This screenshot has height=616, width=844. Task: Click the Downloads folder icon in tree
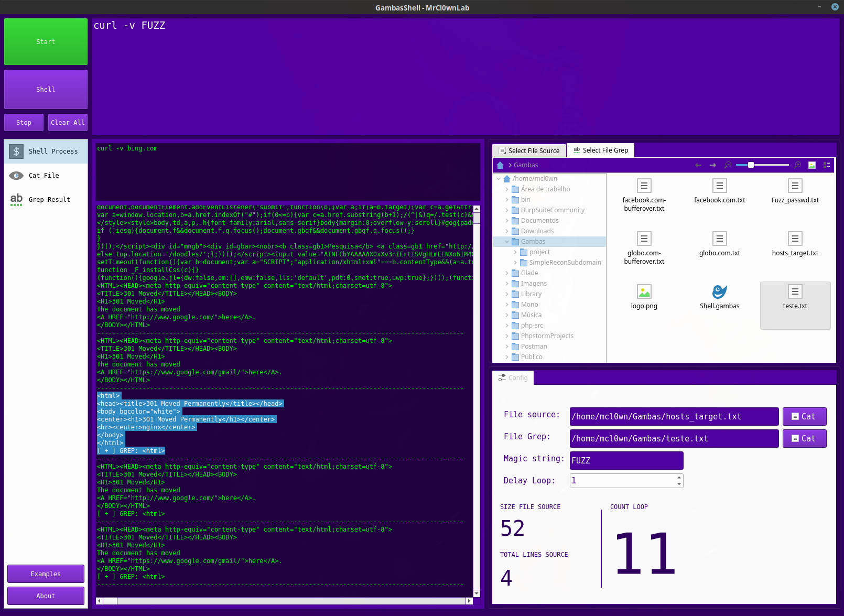(515, 231)
